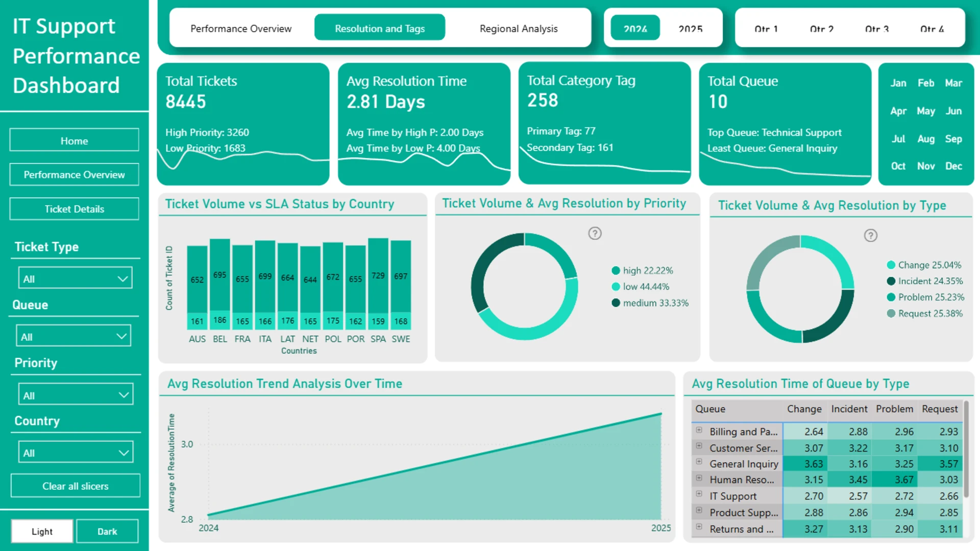The image size is (980, 551).
Task: Select the high priority legend marker
Action: click(616, 270)
